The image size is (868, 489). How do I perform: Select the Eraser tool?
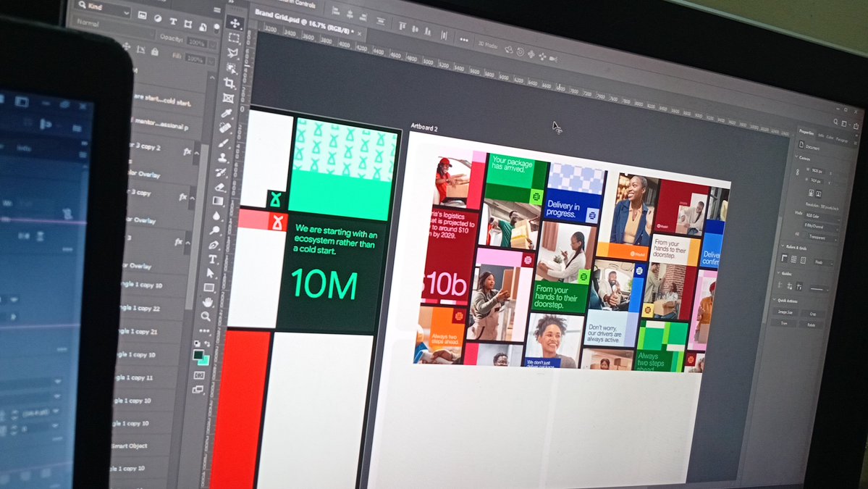coord(220,187)
